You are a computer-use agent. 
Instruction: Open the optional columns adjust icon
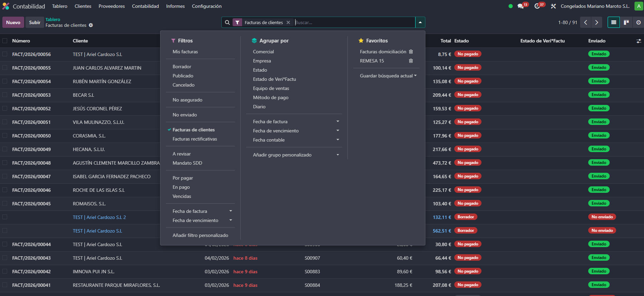point(639,41)
